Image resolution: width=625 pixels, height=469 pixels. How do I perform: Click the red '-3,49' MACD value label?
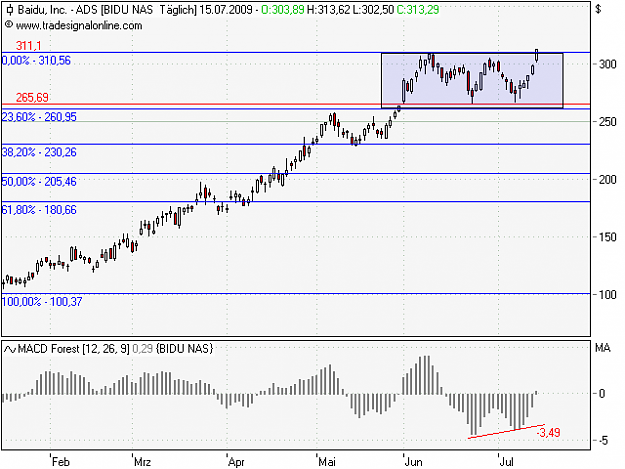click(548, 432)
